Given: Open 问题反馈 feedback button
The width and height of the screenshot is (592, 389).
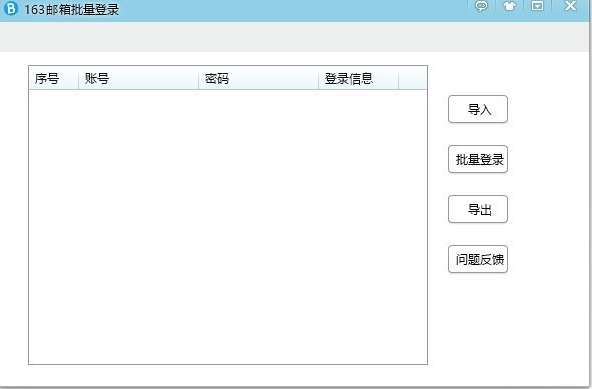Looking at the screenshot, I should pyautogui.click(x=478, y=259).
